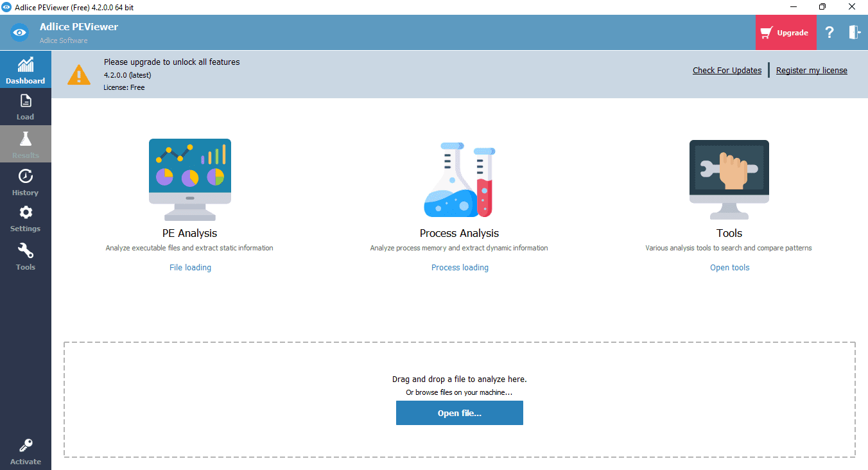868x470 pixels.
Task: Click the Process Analysis flask image
Action: click(x=460, y=180)
